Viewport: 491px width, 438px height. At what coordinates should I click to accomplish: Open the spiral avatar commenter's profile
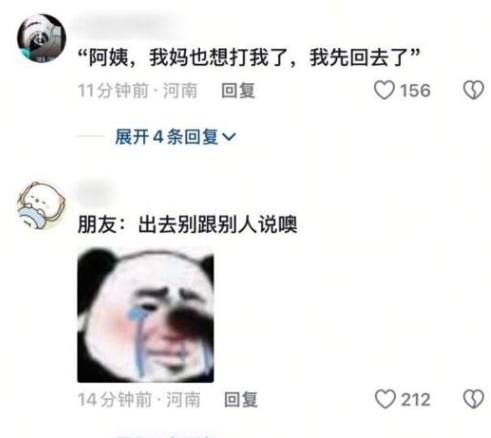[x=42, y=38]
